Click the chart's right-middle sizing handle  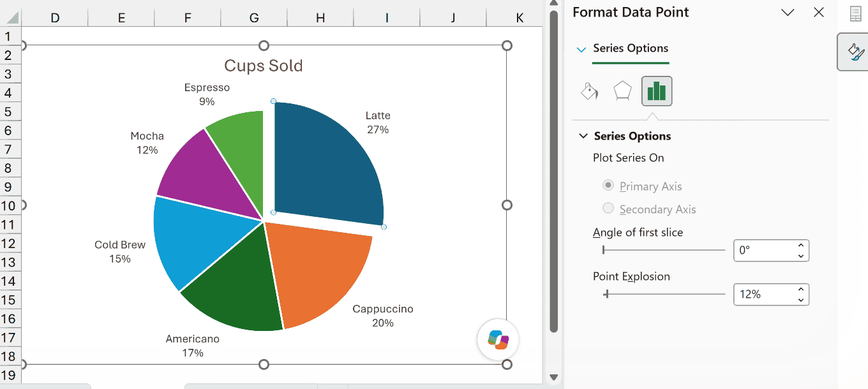507,205
